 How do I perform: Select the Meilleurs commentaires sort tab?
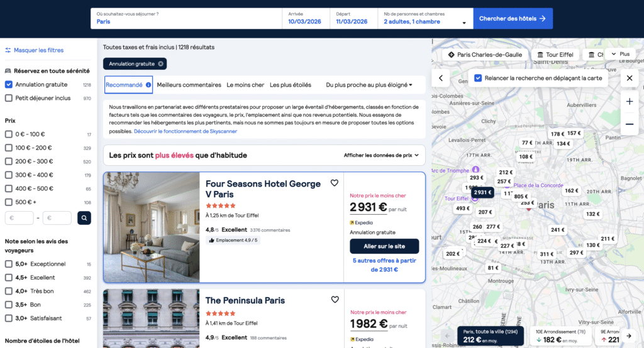(189, 85)
